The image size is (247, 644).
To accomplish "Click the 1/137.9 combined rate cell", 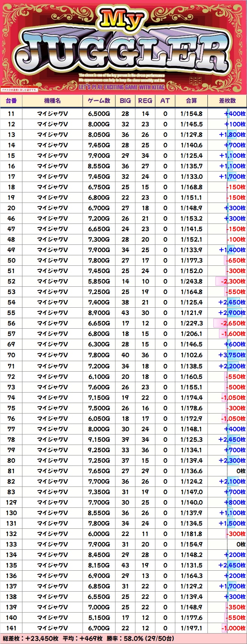I will point(191,513).
